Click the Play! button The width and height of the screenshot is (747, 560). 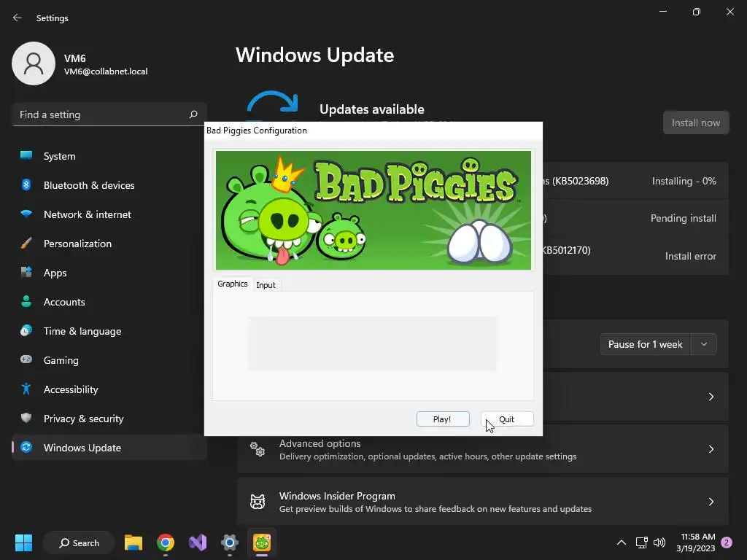[x=443, y=419]
